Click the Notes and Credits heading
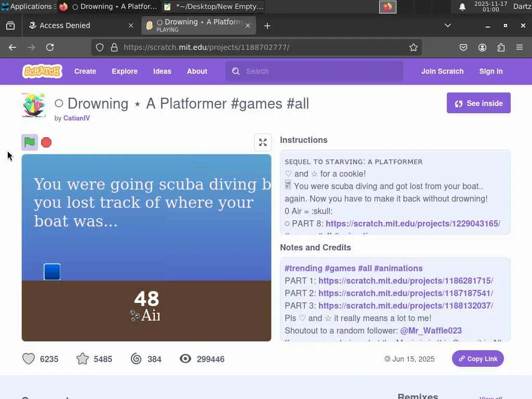Image resolution: width=532 pixels, height=399 pixels. tap(315, 247)
